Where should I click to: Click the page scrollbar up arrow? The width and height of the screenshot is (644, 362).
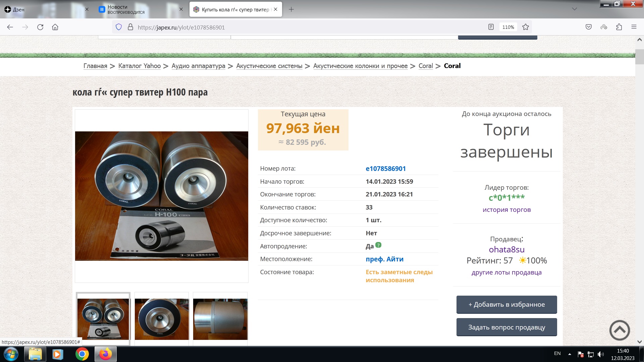[639, 40]
